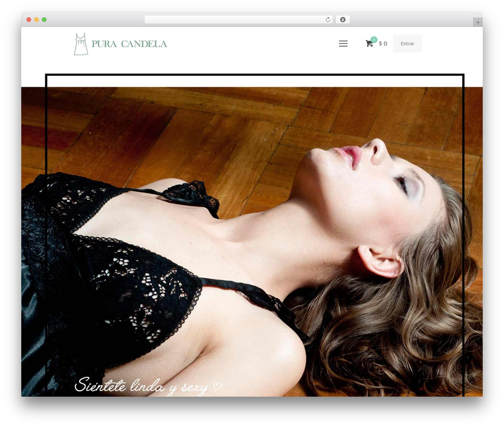Click the Entrar login button
This screenshot has width=504, height=427.
(x=407, y=44)
